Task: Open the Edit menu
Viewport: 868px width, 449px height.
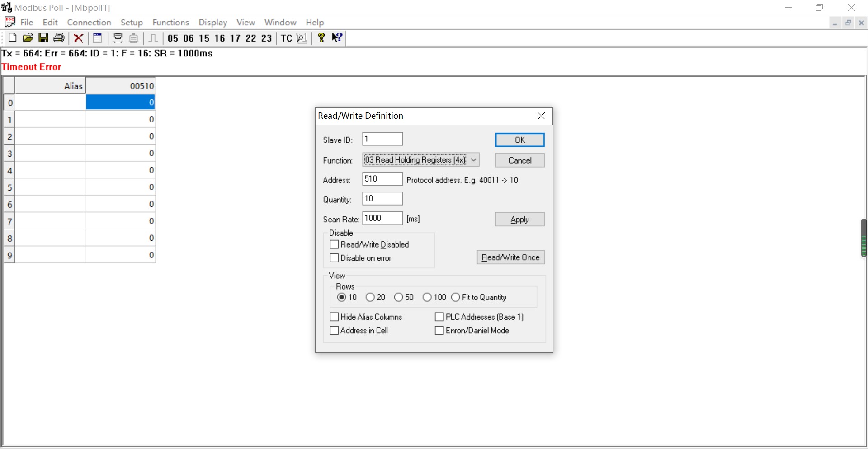Action: (50, 22)
